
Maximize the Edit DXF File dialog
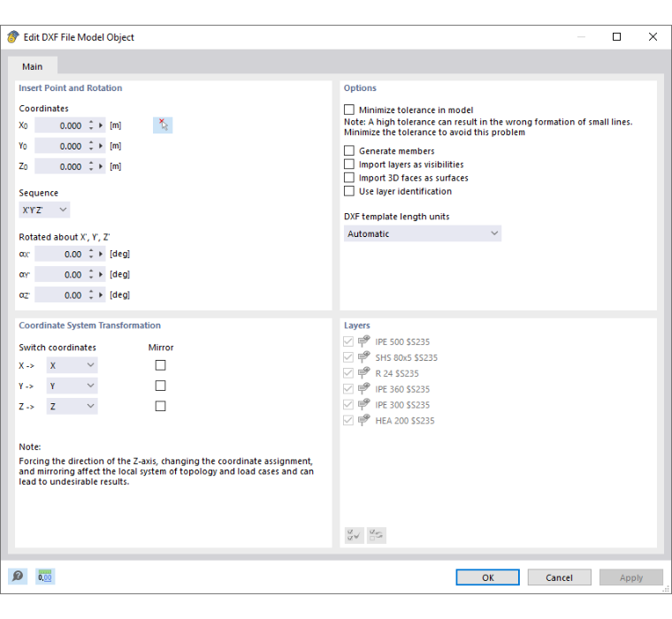(x=616, y=37)
